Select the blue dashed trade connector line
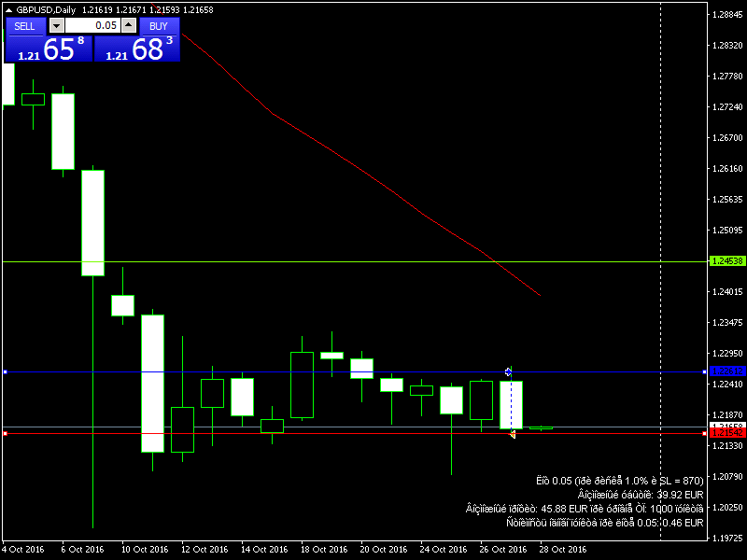 [x=511, y=403]
